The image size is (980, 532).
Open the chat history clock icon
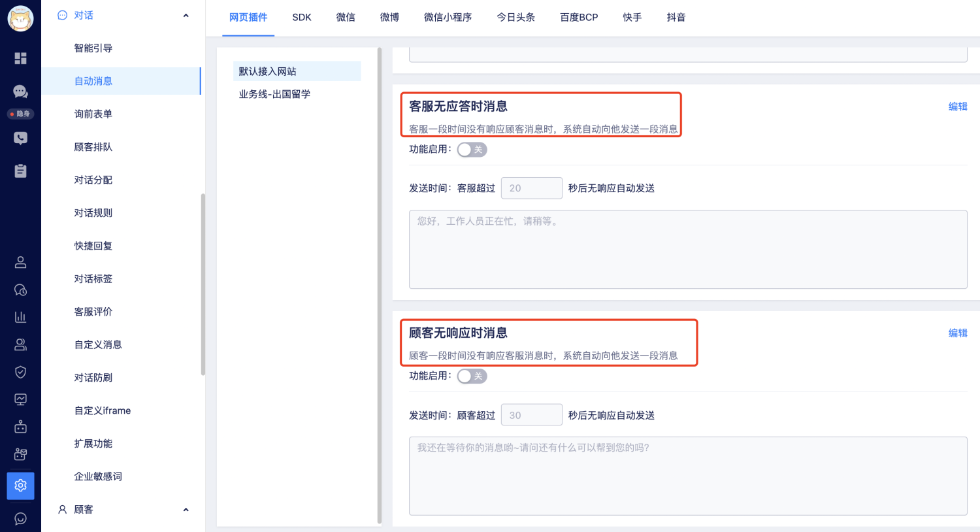(20, 290)
